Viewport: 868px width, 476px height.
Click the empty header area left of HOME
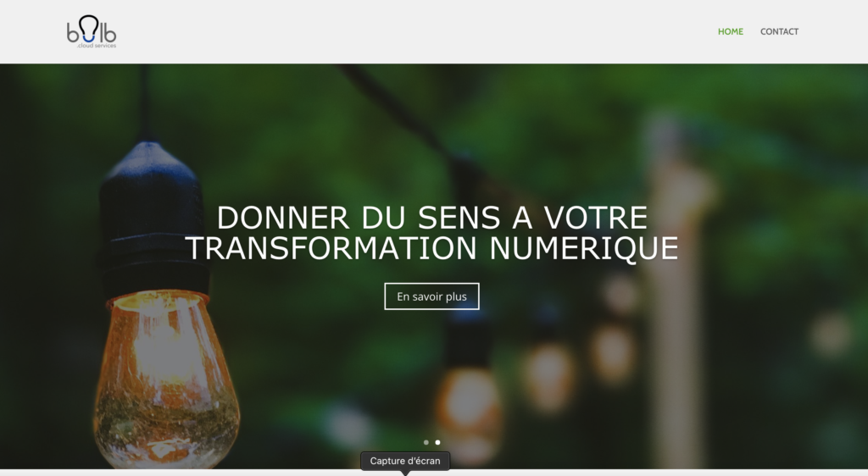(415, 31)
